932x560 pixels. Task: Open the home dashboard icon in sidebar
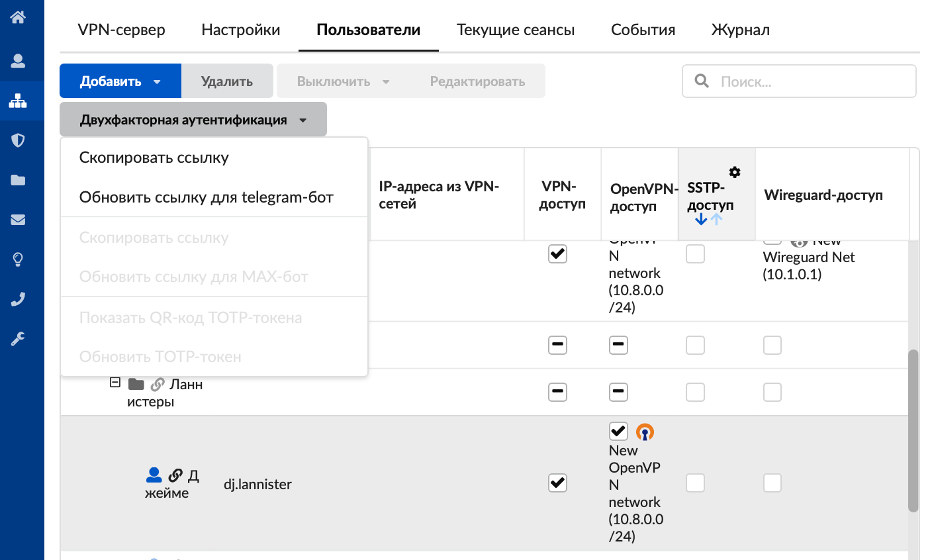point(18,17)
